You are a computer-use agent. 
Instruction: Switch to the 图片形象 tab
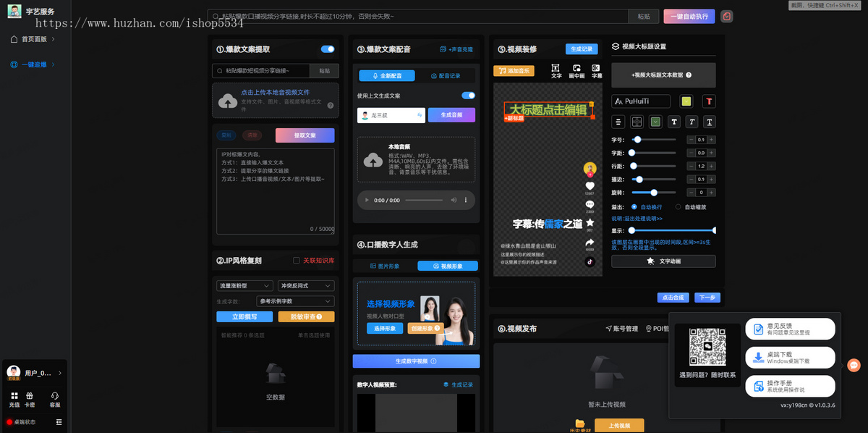coord(383,266)
